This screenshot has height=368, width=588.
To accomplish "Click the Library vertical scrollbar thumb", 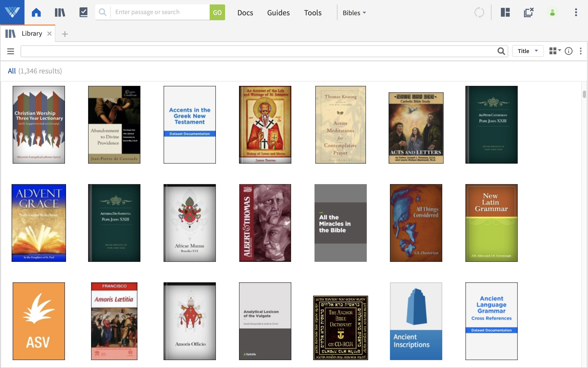I will point(584,94).
